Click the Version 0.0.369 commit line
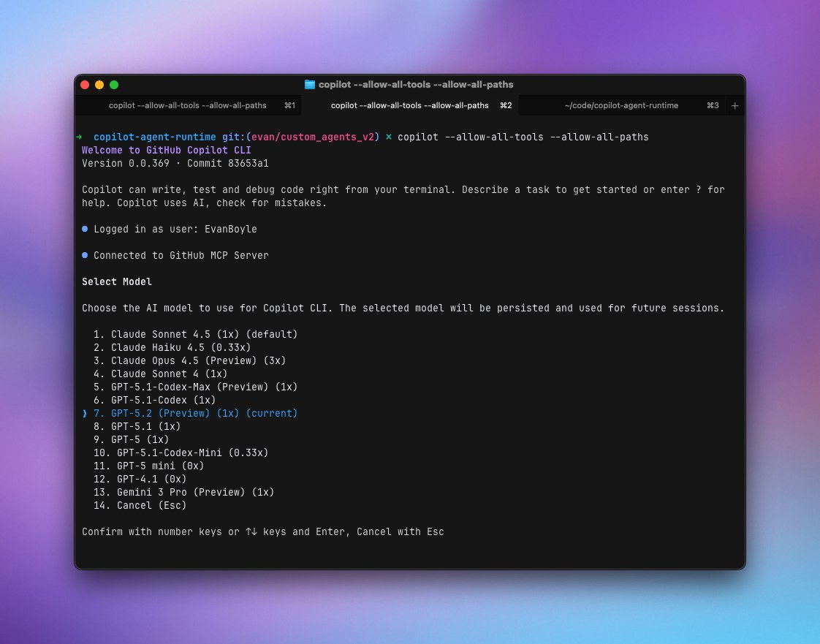The height and width of the screenshot is (644, 820). click(x=175, y=163)
